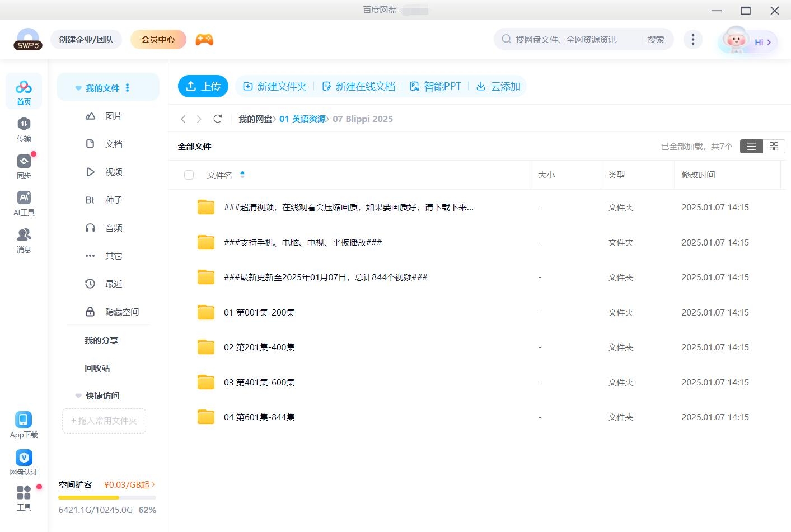The height and width of the screenshot is (532, 791).
Task: Click the storage usage progress bar
Action: click(107, 497)
